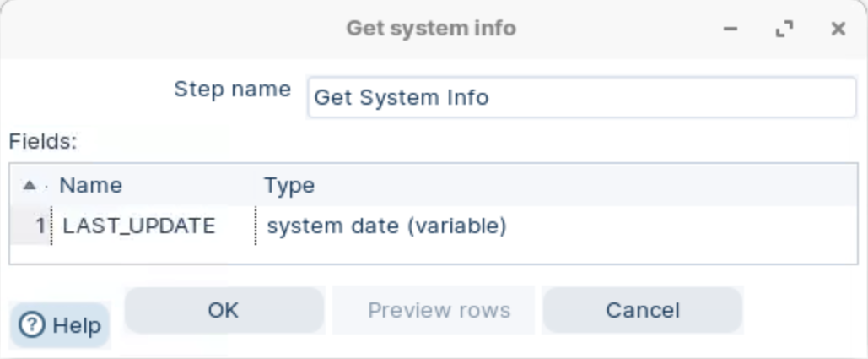This screenshot has height=359, width=868.
Task: Click the sort arrow in the table corner
Action: click(x=30, y=185)
